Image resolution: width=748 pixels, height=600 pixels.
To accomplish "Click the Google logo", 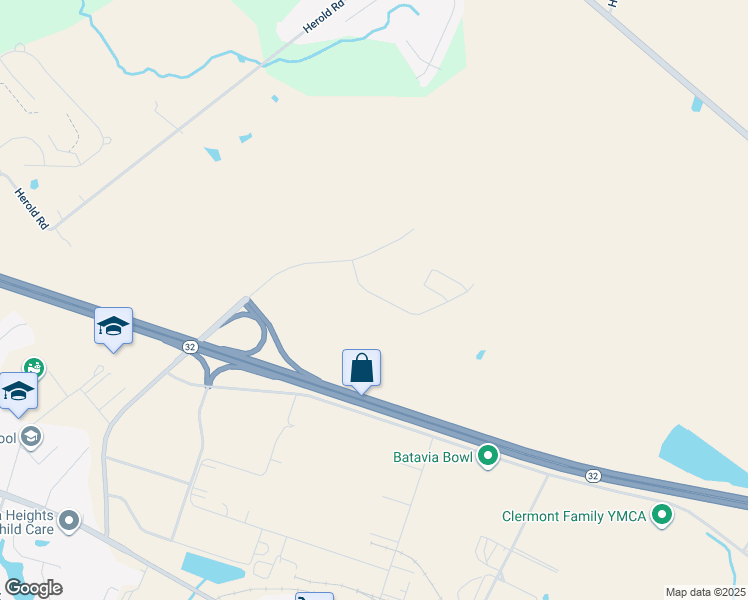I will [x=34, y=588].
